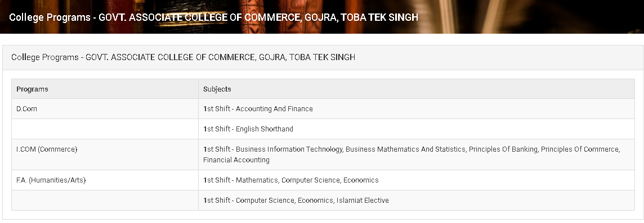Click the English Shorthand subject row
The height and width of the screenshot is (223, 644).
[417, 129]
